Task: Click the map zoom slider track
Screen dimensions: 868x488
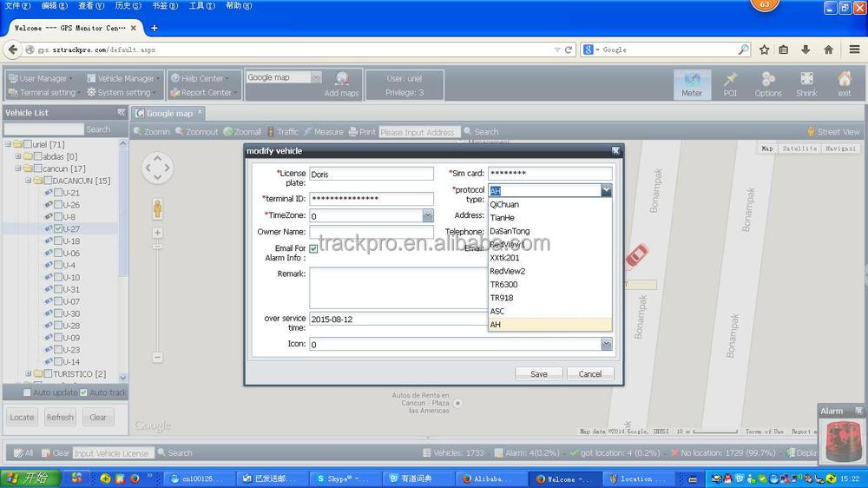Action: 157,295
